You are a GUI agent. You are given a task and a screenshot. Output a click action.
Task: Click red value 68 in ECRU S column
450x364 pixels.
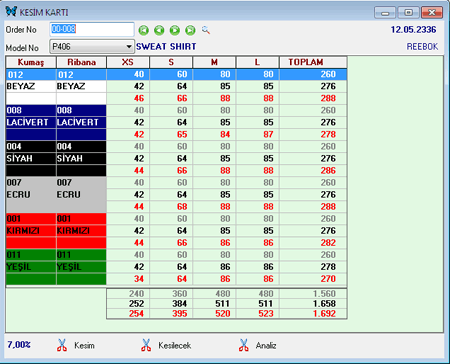[182, 207]
